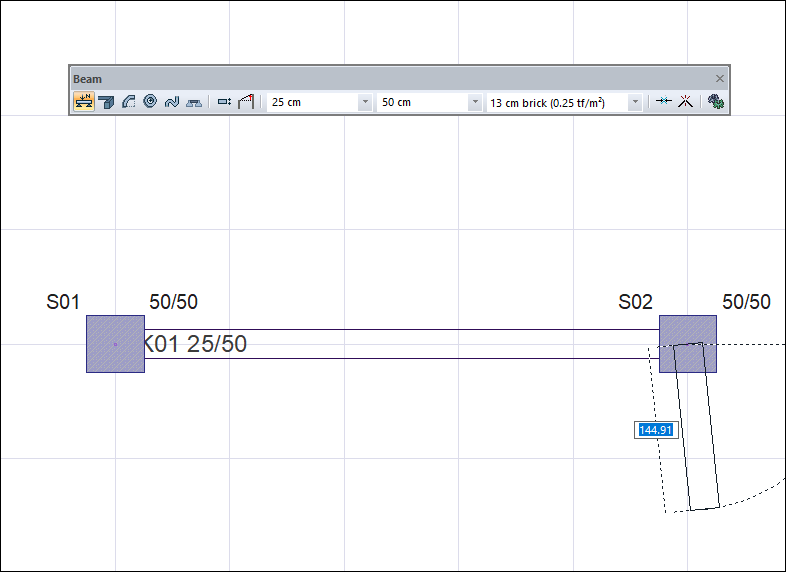The image size is (786, 572).
Task: Click the 144.91 length input box
Action: pyautogui.click(x=656, y=430)
